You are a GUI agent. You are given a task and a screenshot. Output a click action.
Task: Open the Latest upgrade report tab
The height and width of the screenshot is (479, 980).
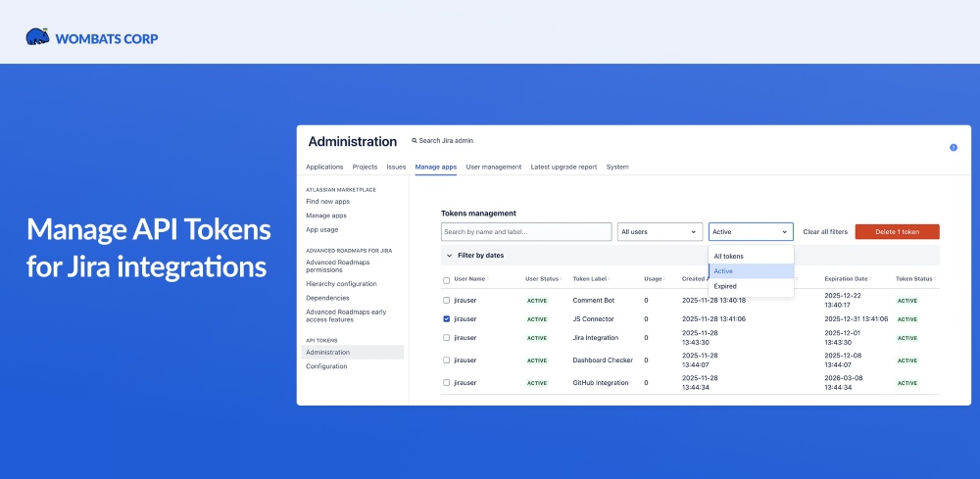coord(563,167)
